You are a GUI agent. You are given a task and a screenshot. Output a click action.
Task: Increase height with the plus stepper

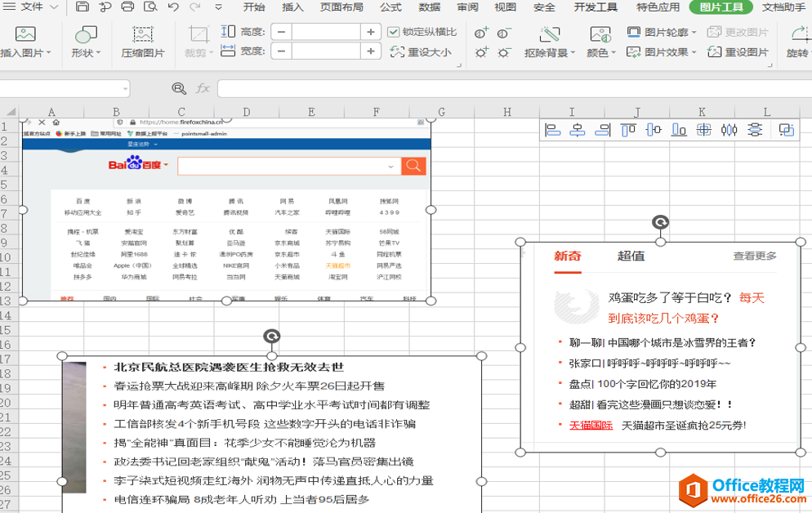[x=371, y=32]
